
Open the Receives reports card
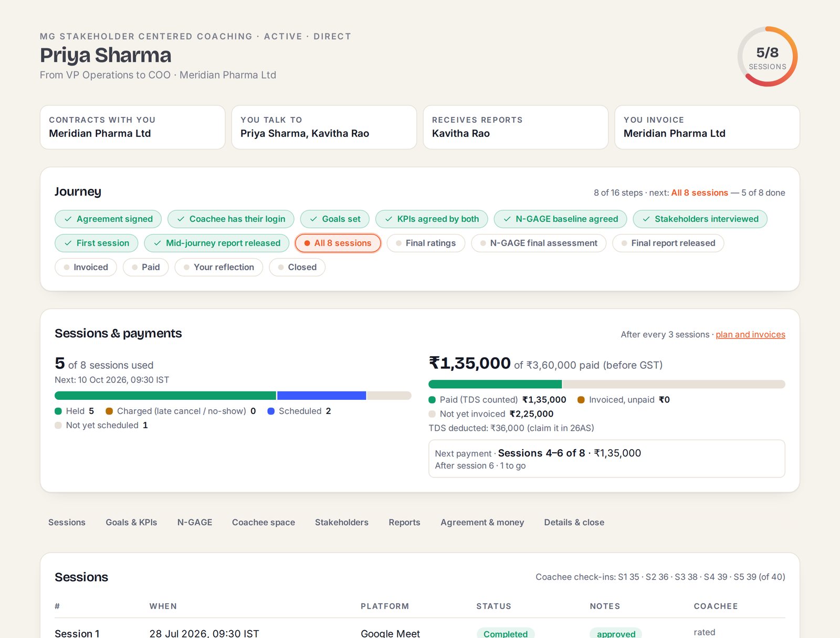pos(516,127)
